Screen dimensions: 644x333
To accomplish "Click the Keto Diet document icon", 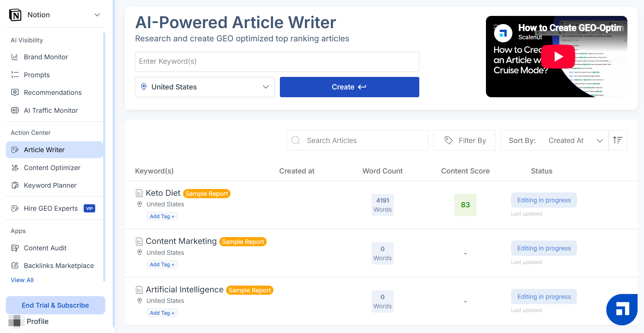I will (139, 193).
